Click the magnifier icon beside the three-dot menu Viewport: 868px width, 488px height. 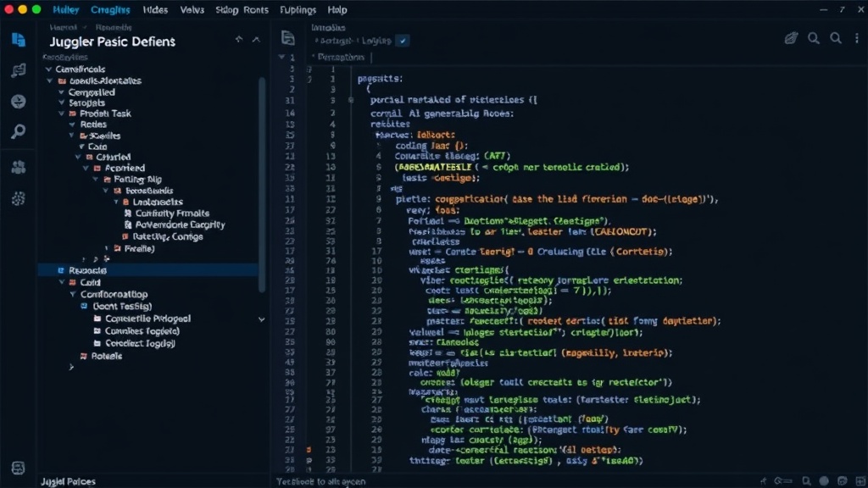click(836, 38)
